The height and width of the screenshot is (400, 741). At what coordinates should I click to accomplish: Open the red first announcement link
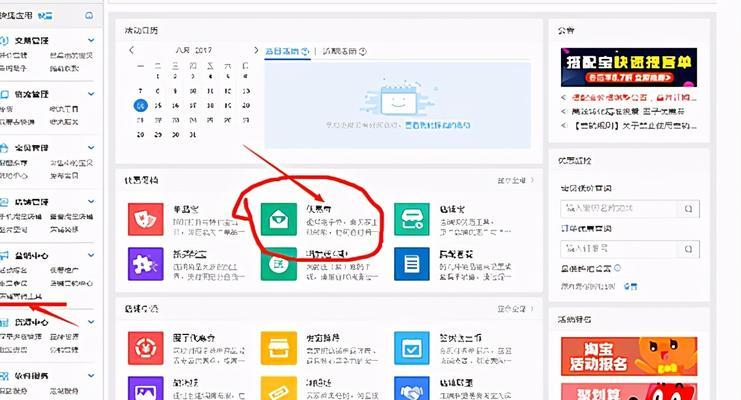click(x=634, y=98)
